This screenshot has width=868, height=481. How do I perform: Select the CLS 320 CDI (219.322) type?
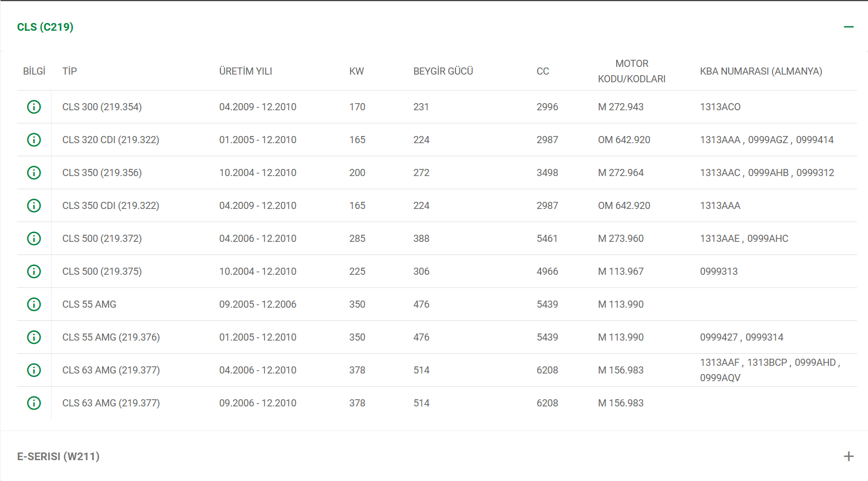click(111, 140)
